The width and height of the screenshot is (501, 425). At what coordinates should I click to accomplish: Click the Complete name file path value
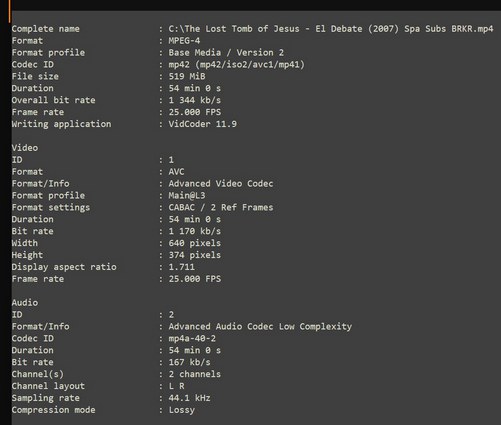coord(331,29)
